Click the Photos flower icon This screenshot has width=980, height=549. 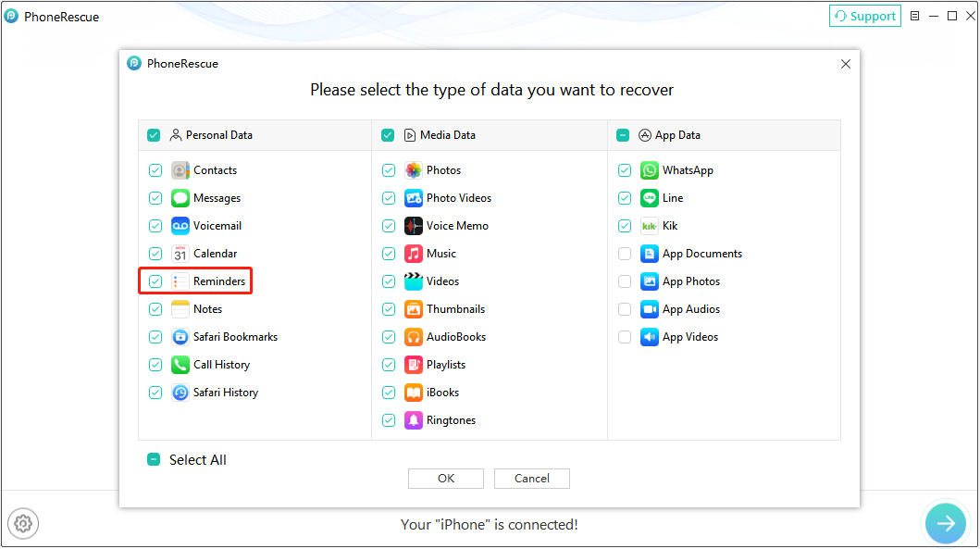(413, 170)
